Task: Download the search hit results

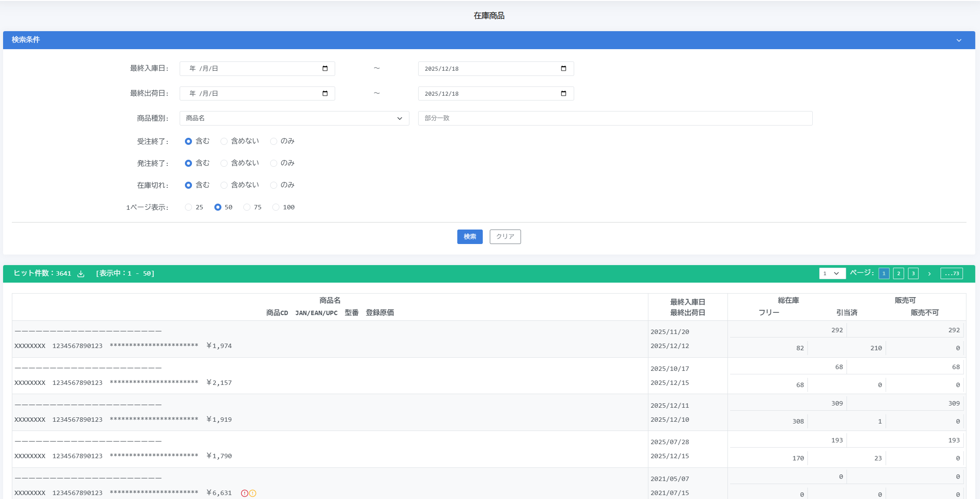Action: pos(81,274)
